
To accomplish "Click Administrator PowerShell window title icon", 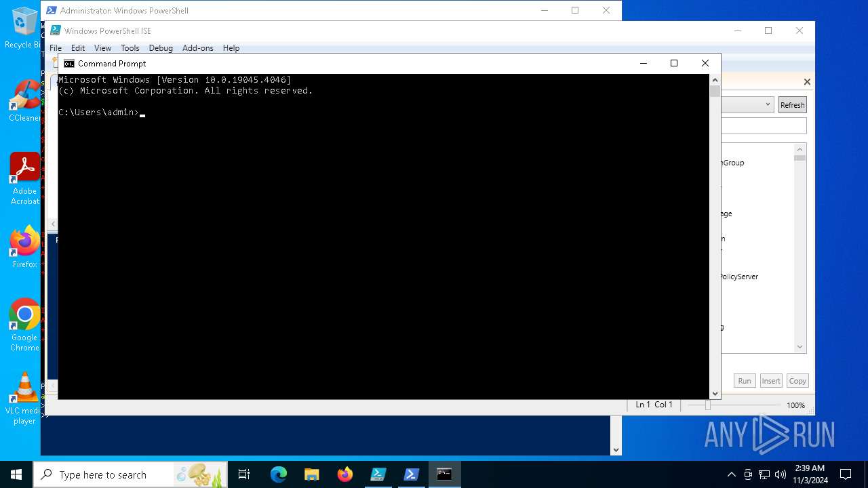I will pyautogui.click(x=51, y=10).
